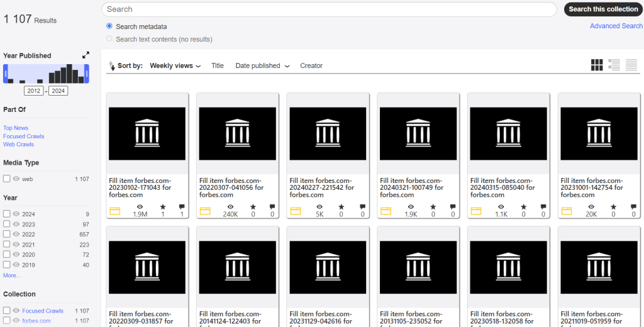Select the Search metadata radio button
The image size is (644, 327).
[109, 26]
